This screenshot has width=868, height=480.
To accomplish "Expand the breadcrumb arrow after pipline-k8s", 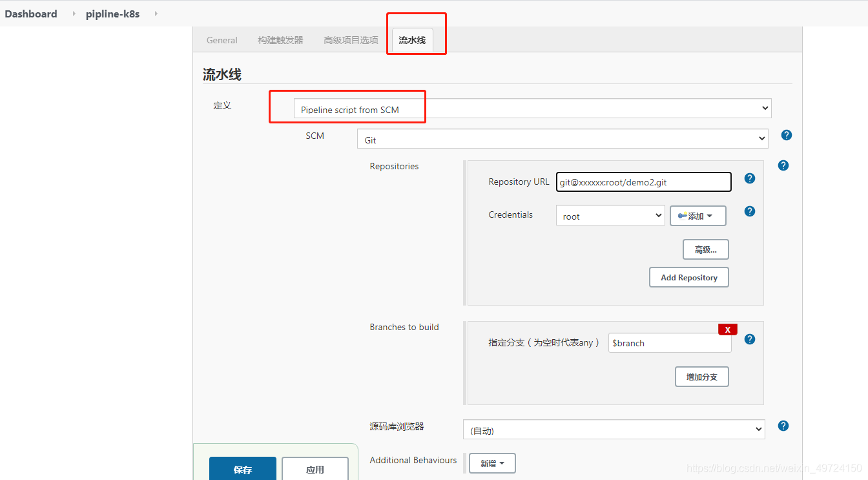I will coord(156,14).
